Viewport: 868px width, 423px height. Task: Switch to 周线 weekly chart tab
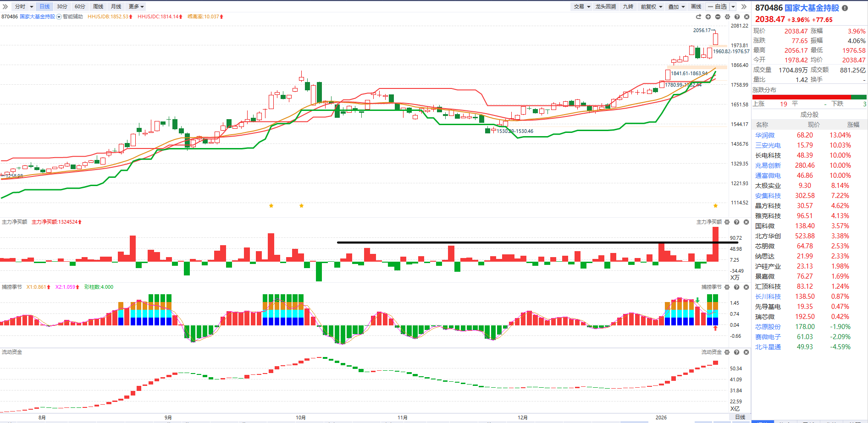click(98, 6)
